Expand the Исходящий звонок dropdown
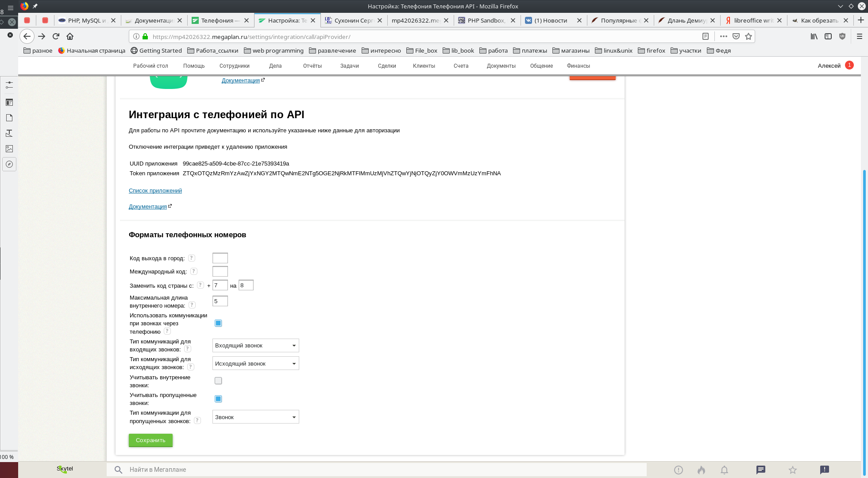Screen dimensions: 868x478 (255, 363)
